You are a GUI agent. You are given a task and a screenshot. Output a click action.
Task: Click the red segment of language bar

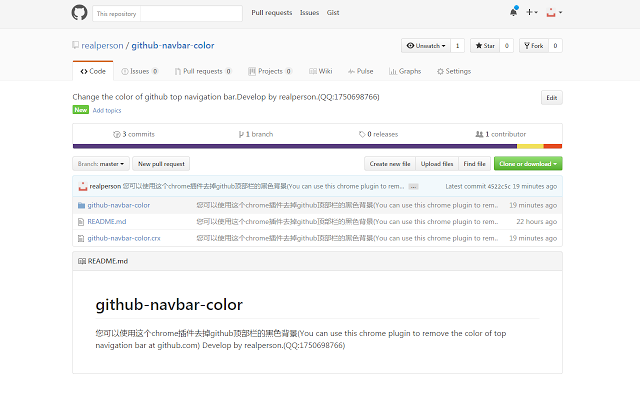[x=553, y=146]
